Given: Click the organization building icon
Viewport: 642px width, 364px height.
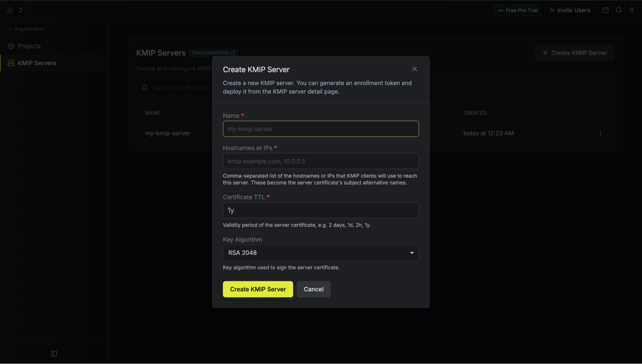Looking at the screenshot, I should pos(10,10).
